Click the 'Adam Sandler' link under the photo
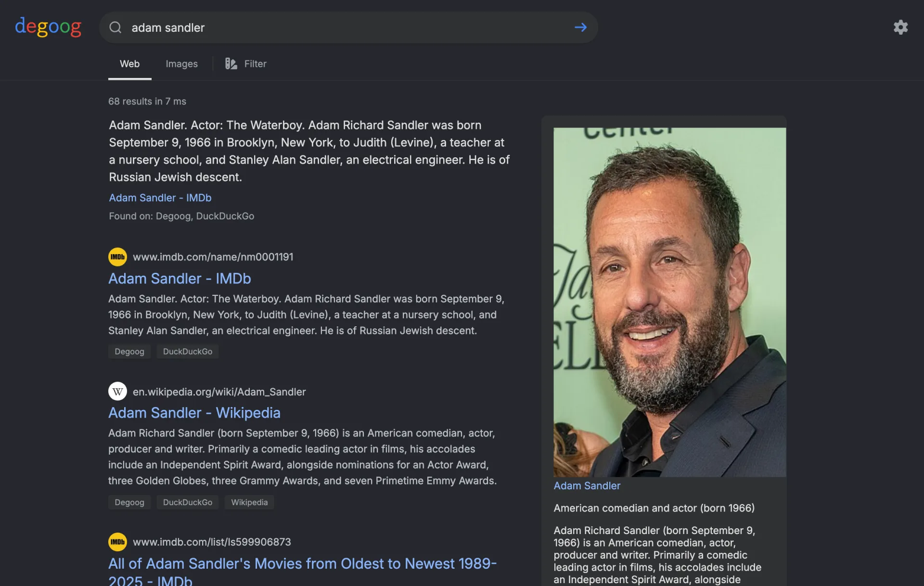924x586 pixels. pyautogui.click(x=587, y=485)
